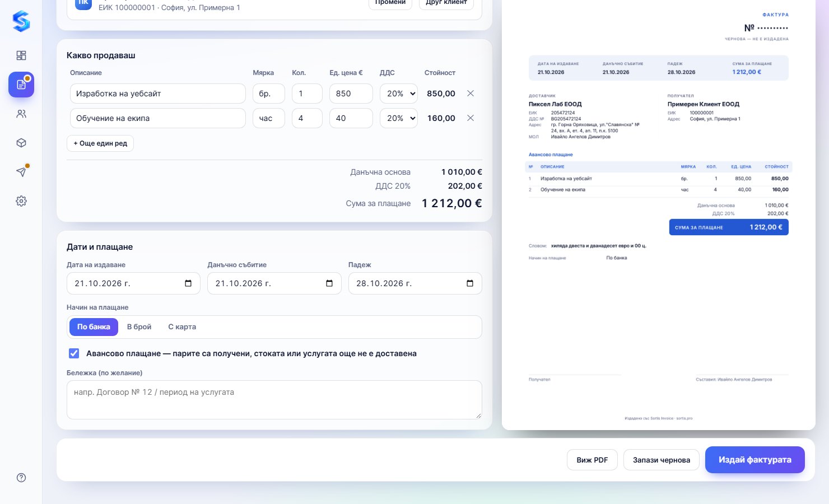This screenshot has height=504, width=829.
Task: Click 'Данъчна основа' label in totals
Action: tap(380, 172)
